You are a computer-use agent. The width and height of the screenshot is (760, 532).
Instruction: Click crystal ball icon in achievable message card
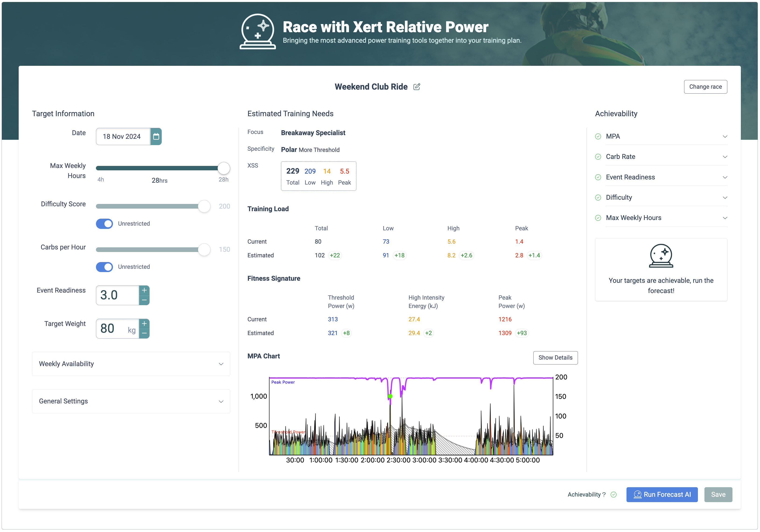point(661,256)
